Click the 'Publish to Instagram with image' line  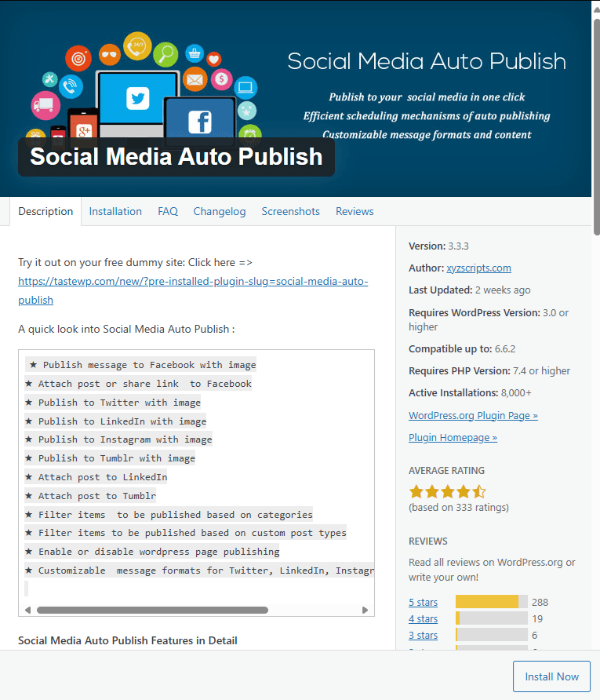click(118, 439)
